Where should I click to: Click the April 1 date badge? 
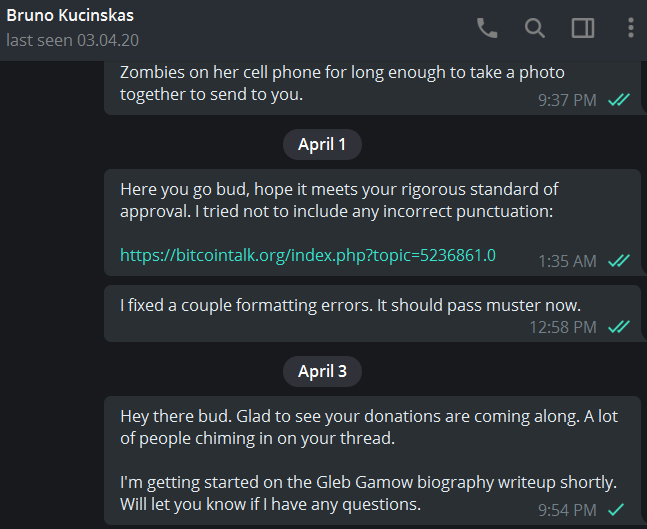point(322,144)
